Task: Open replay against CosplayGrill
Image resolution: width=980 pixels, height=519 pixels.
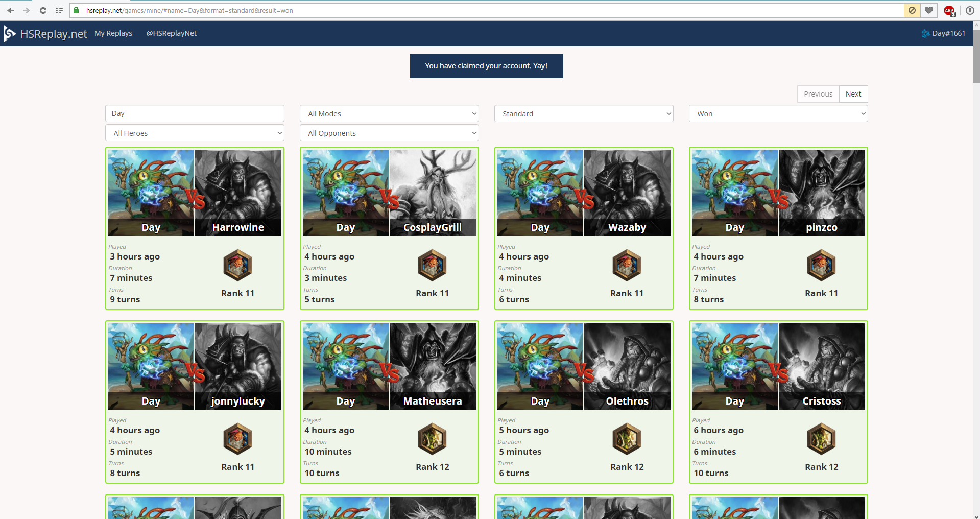Action: click(389, 228)
